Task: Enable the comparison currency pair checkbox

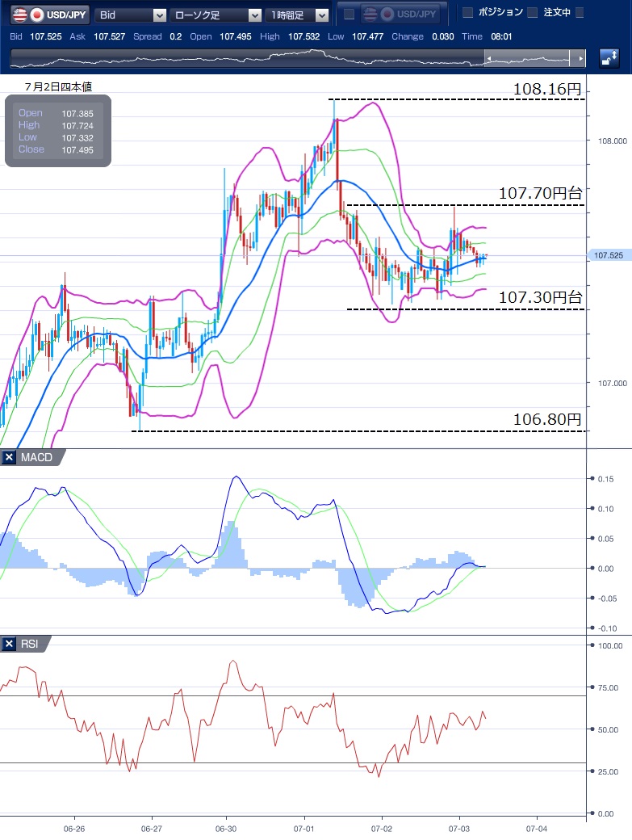Action: point(349,14)
